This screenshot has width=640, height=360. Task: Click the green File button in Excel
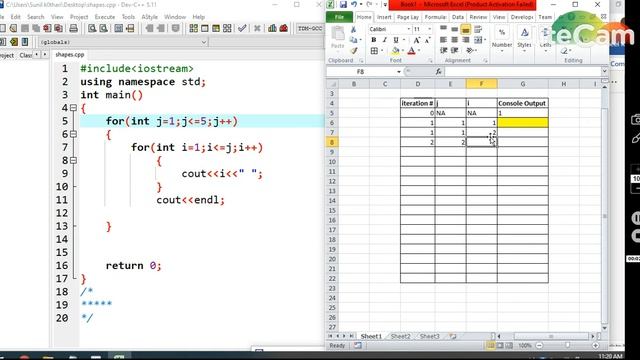pyautogui.click(x=339, y=17)
